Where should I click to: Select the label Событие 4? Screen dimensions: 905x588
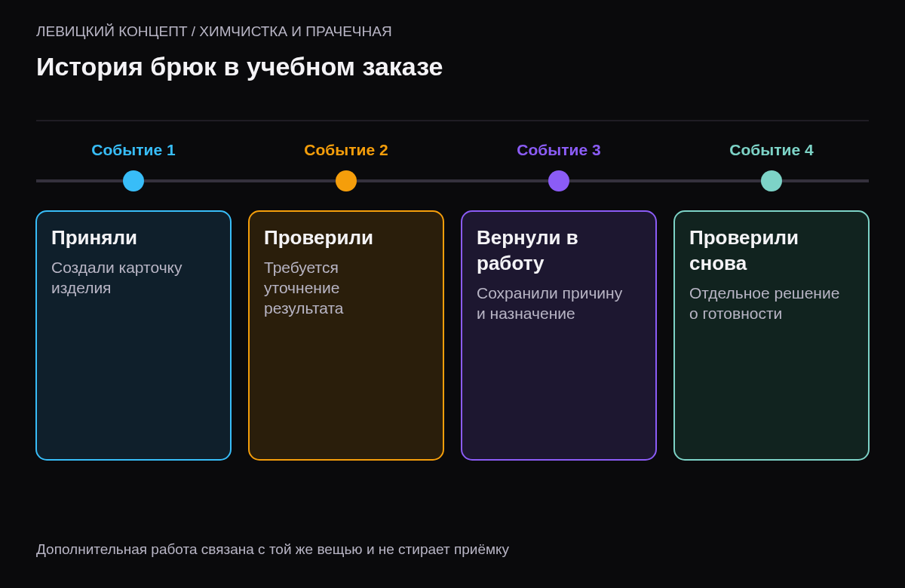coord(772,150)
